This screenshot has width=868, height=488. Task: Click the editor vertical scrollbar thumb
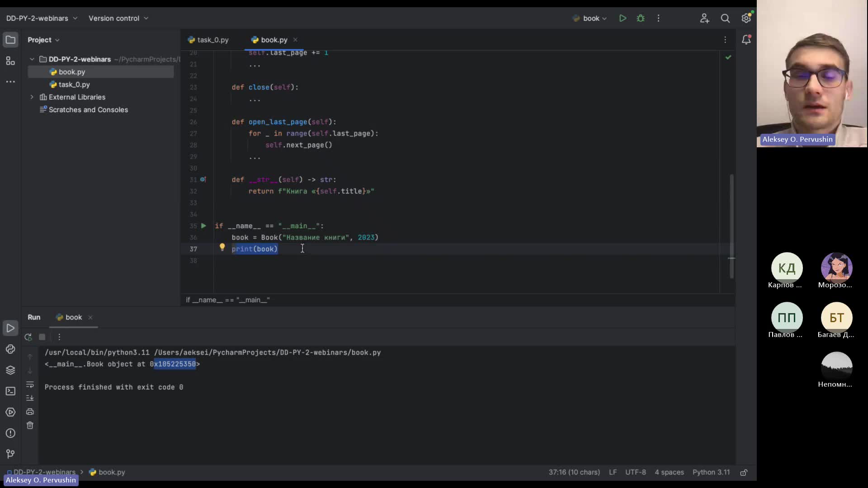[x=731, y=226]
